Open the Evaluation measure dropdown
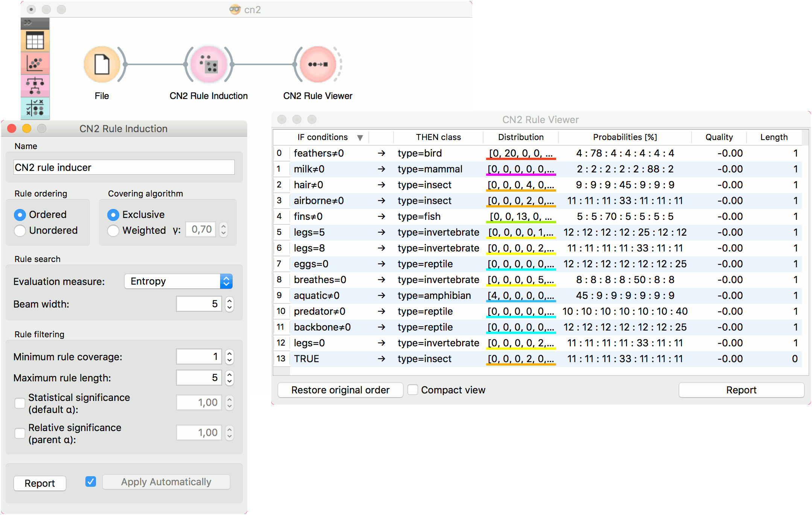The image size is (812, 515). click(178, 281)
